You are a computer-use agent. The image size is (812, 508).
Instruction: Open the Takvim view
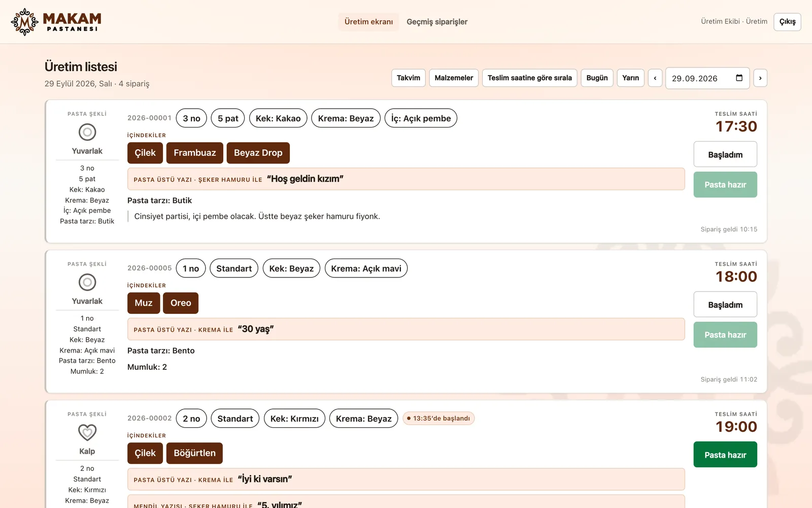click(x=409, y=78)
